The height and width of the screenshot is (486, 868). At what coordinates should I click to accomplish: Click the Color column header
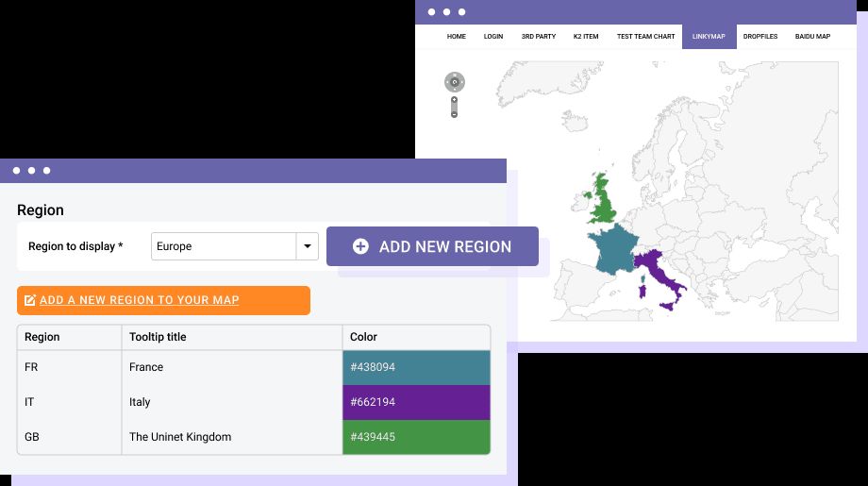coord(416,337)
